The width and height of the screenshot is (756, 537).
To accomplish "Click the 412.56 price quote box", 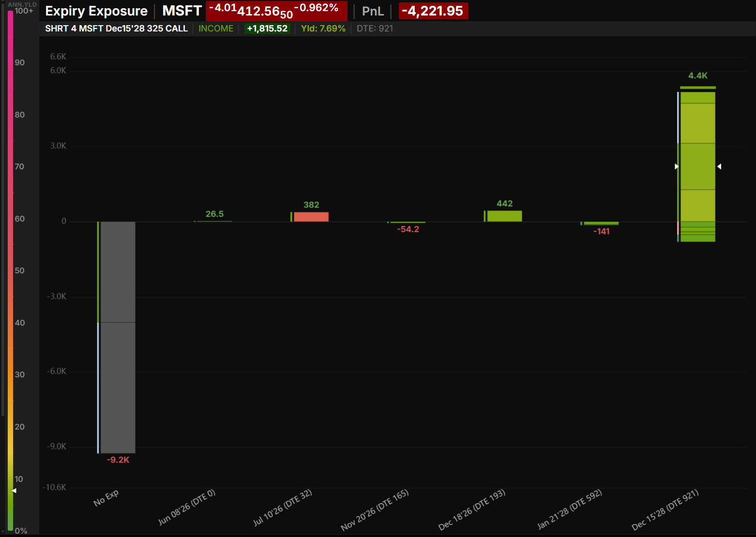I will coord(276,11).
